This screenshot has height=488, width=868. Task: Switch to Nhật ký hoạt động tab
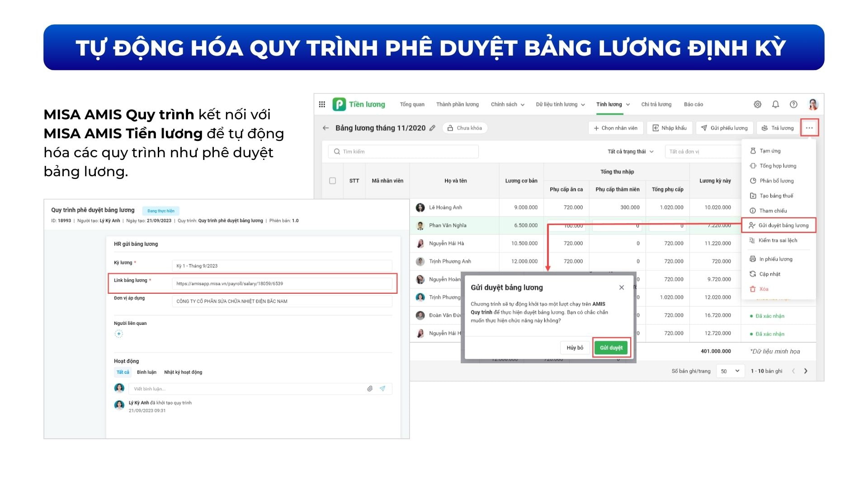tap(183, 372)
